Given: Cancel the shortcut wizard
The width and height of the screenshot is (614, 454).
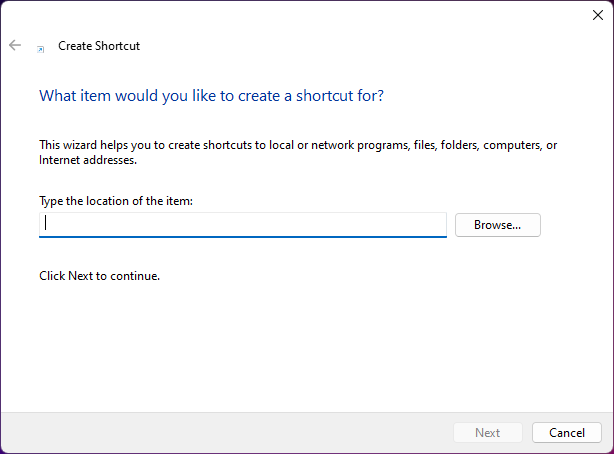Looking at the screenshot, I should click(567, 432).
